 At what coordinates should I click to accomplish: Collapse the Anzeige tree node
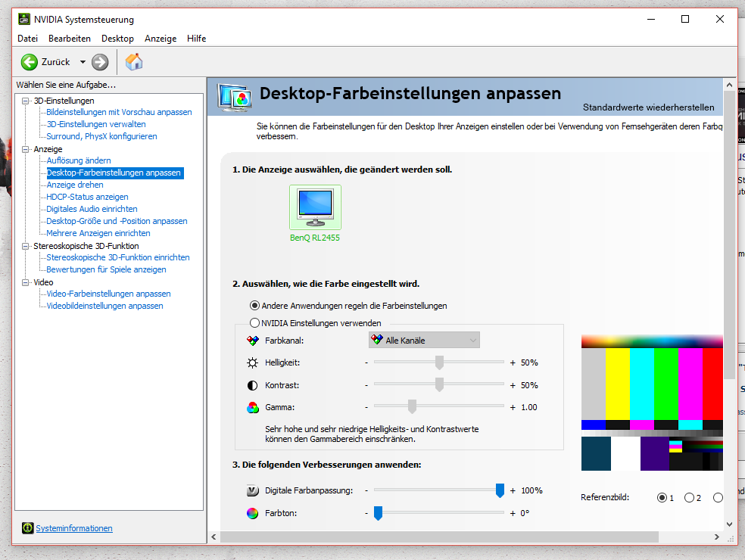(25, 149)
